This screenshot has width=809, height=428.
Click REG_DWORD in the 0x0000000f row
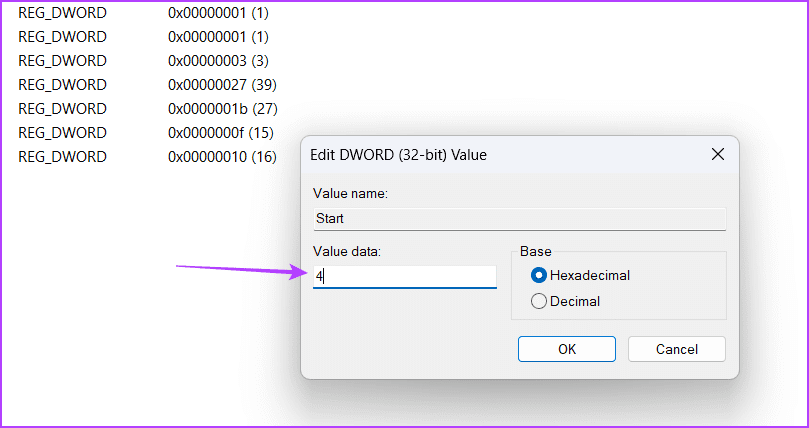62,133
